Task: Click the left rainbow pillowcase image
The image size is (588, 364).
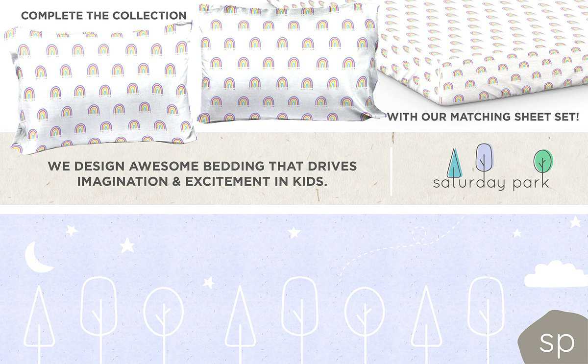Action: tap(101, 88)
